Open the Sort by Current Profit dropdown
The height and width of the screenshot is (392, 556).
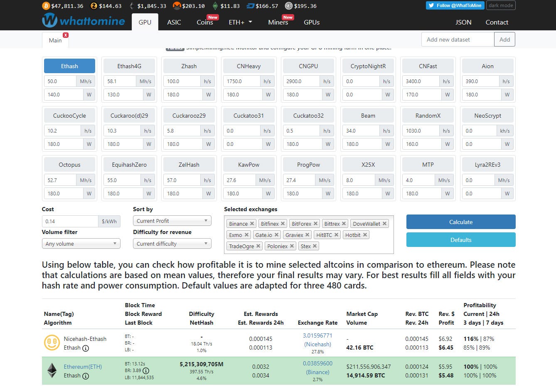(x=172, y=221)
